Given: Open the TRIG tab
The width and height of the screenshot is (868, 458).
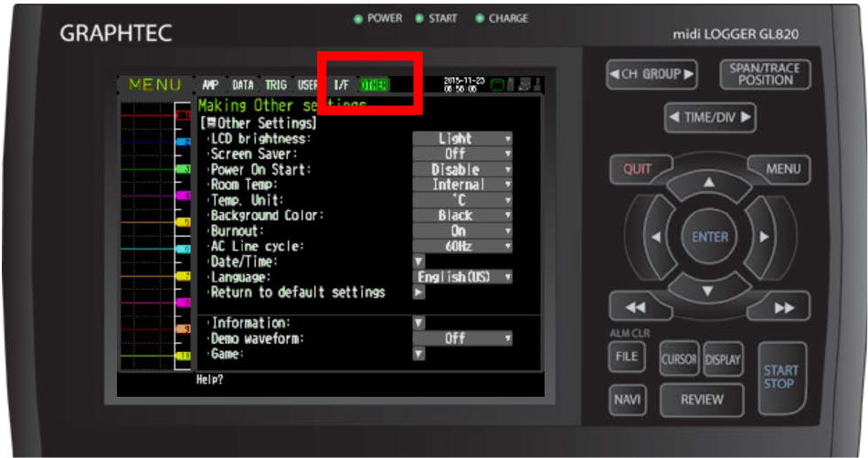Looking at the screenshot, I should pos(276,85).
